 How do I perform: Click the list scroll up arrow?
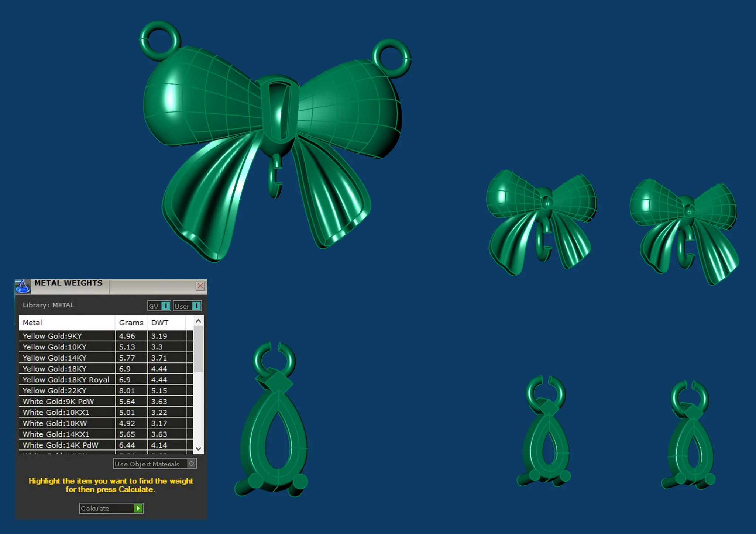pyautogui.click(x=198, y=321)
